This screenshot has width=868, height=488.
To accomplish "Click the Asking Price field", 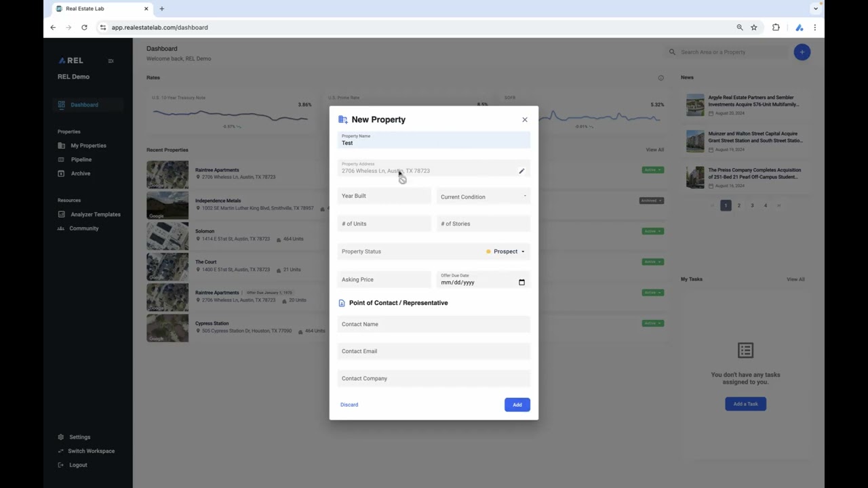I will coord(384,279).
